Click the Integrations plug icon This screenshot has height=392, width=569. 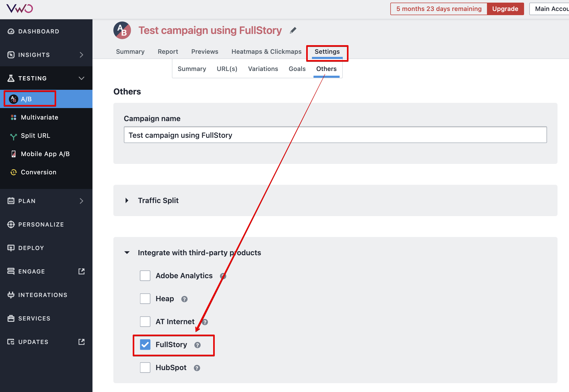coord(11,295)
